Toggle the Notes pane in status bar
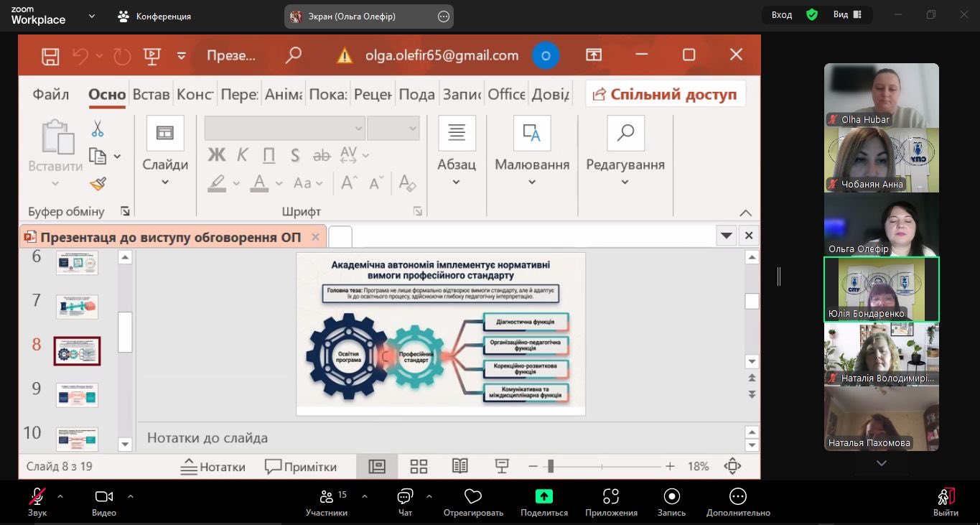The width and height of the screenshot is (980, 525). (213, 467)
